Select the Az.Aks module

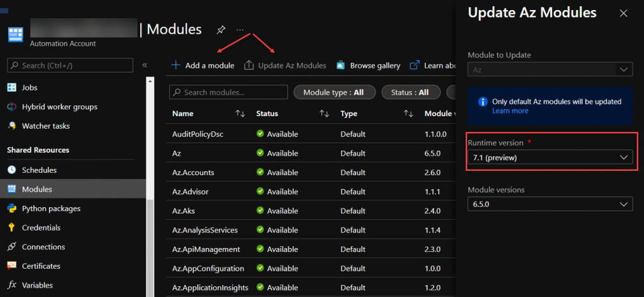(x=184, y=211)
